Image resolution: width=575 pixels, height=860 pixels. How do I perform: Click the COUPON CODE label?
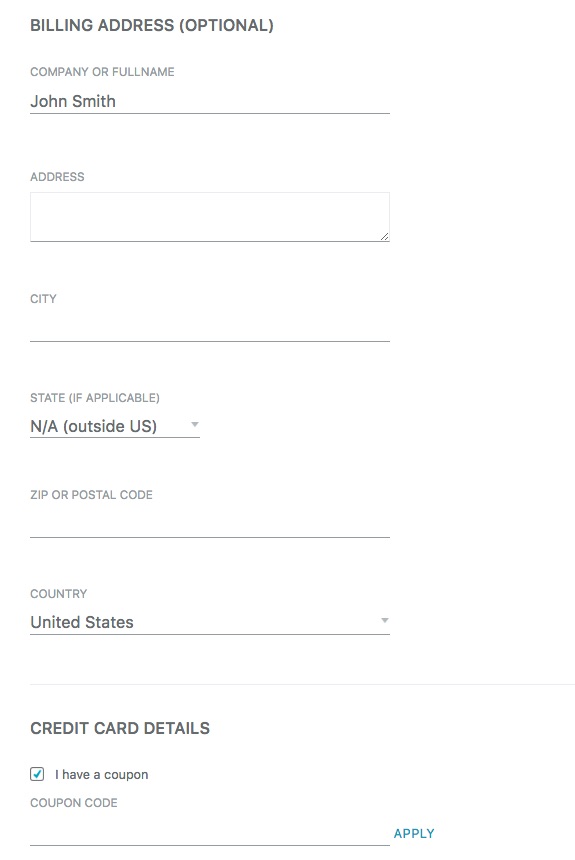coord(74,802)
